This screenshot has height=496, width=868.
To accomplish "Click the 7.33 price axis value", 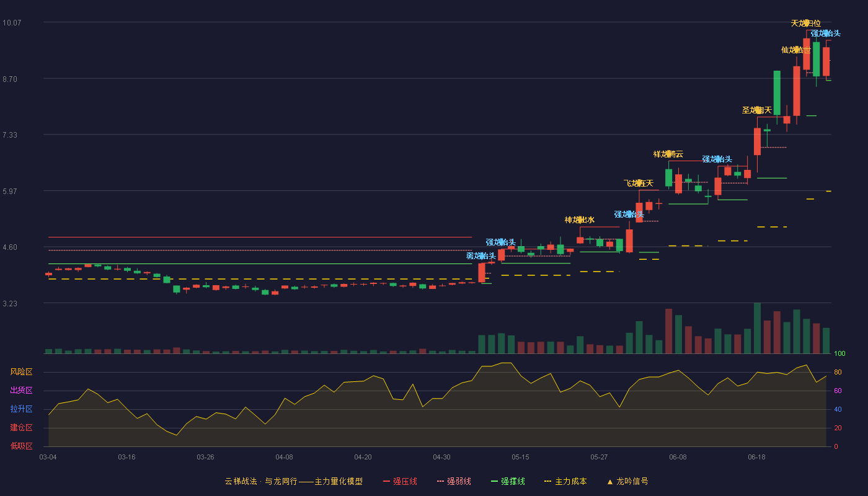I will (10, 135).
